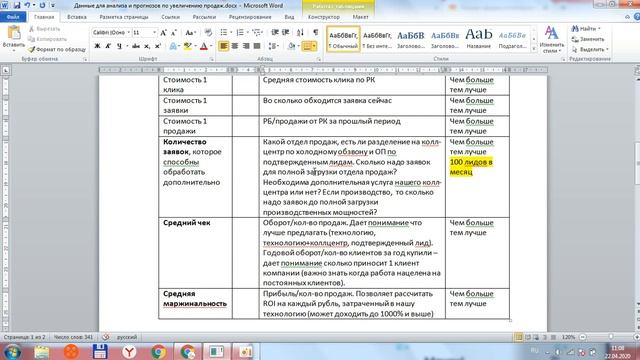This screenshot has height=360, width=640.
Task: Open Yandex browser from taskbar
Action: click(x=129, y=352)
